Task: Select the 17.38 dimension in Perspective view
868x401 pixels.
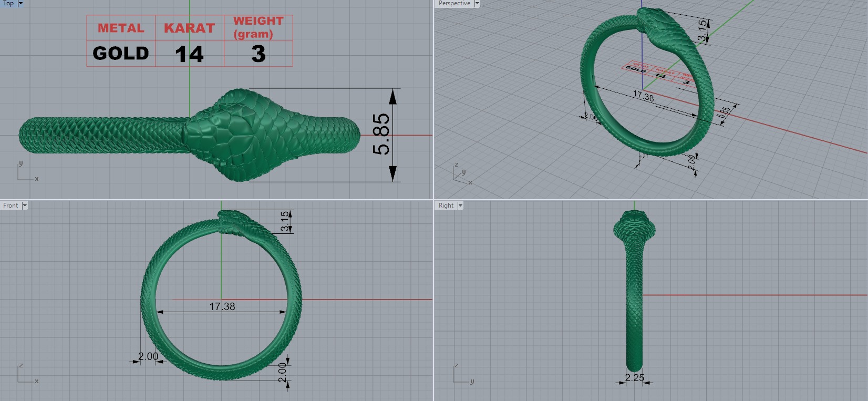Action: [x=643, y=96]
